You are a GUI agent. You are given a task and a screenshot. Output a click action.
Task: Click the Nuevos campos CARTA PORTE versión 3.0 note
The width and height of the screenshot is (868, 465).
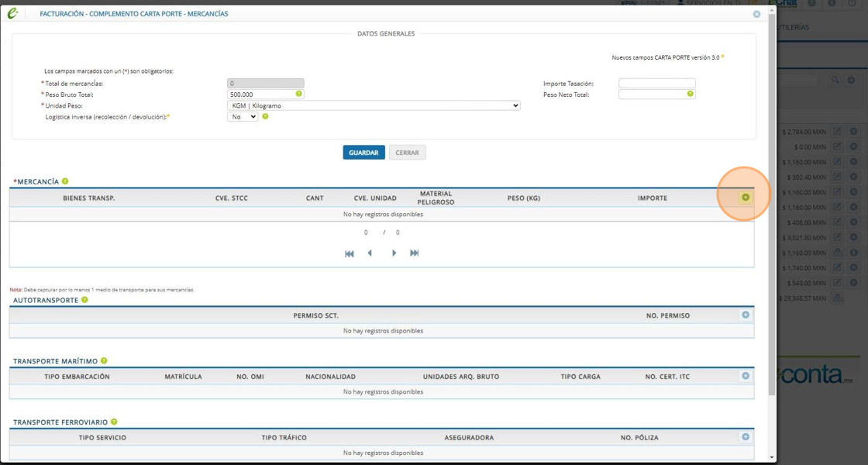coord(667,57)
